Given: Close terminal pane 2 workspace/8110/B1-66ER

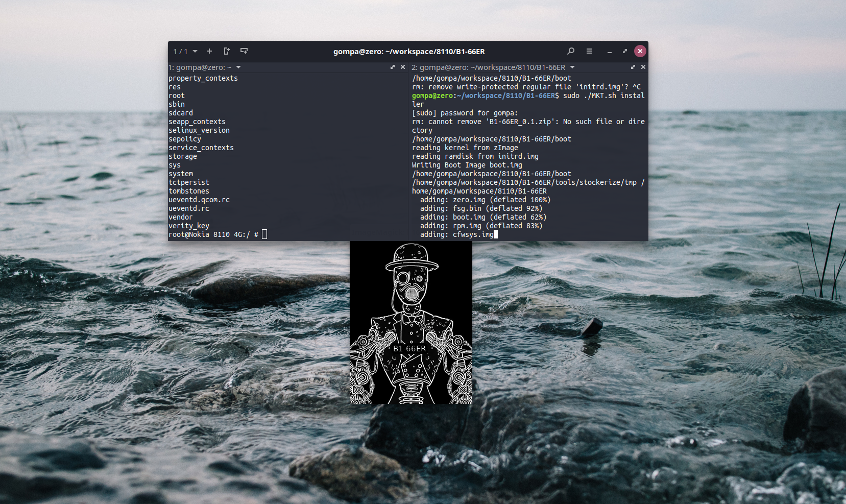Looking at the screenshot, I should [643, 67].
